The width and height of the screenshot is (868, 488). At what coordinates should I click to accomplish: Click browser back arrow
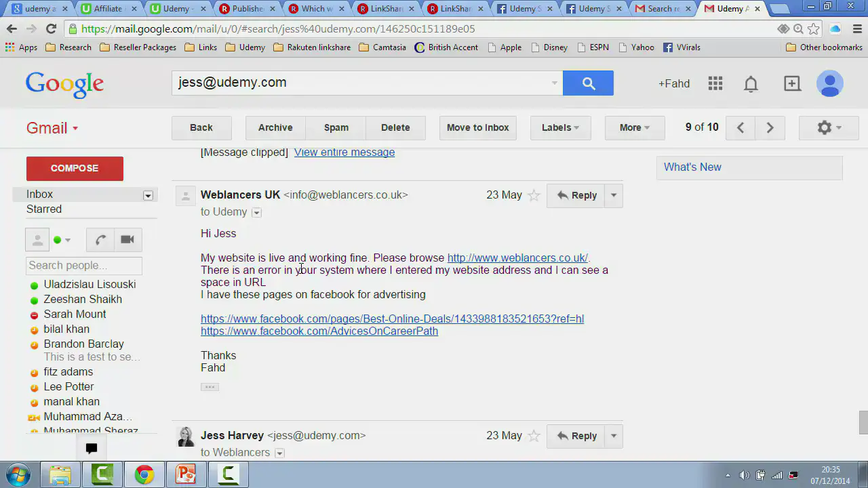pyautogui.click(x=12, y=28)
